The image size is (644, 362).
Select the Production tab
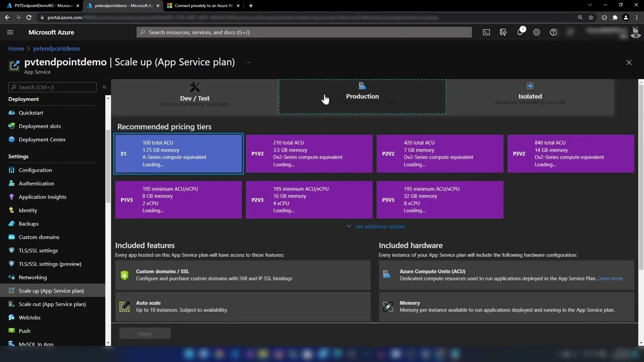(x=362, y=97)
